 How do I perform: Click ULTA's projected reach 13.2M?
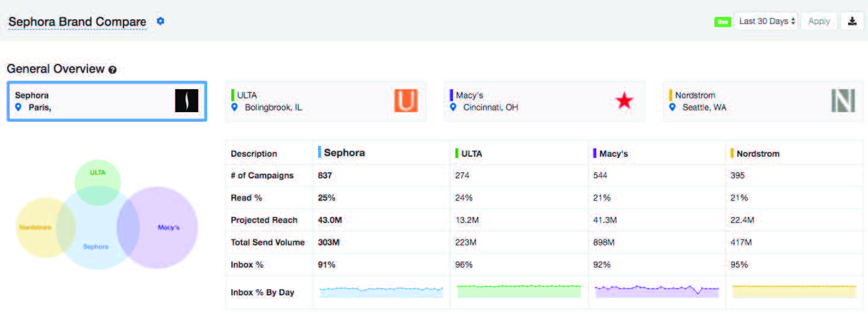pos(467,220)
